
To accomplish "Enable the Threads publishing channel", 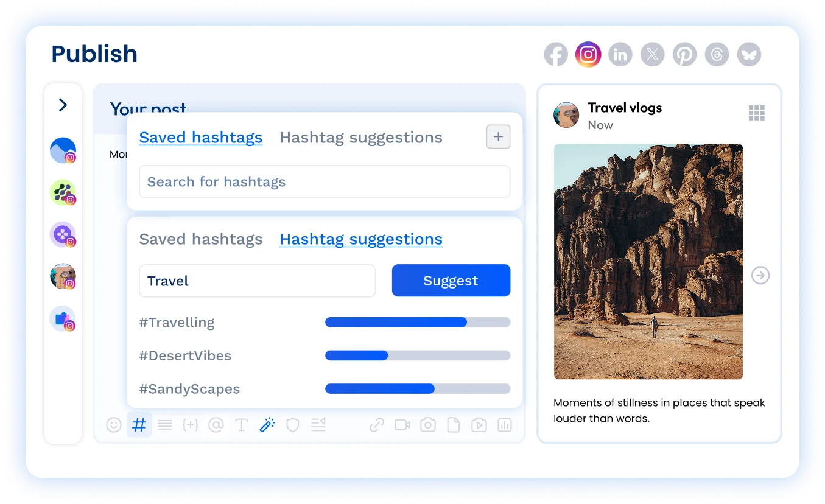I will coord(717,54).
